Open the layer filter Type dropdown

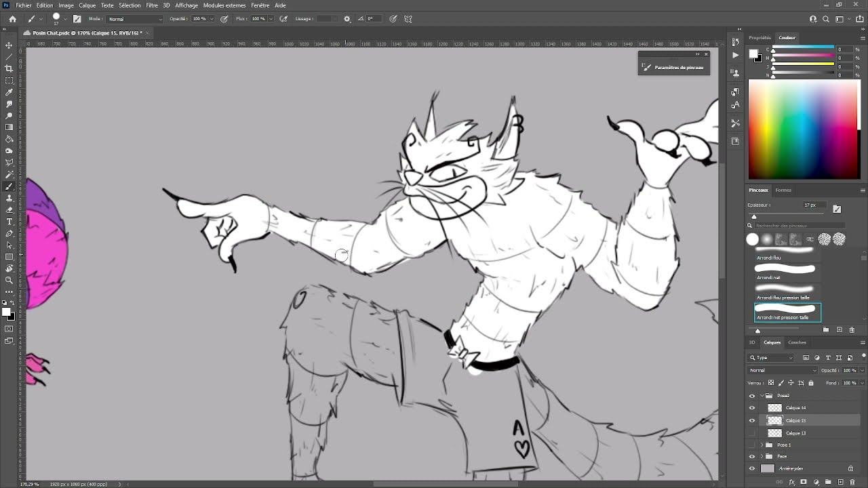pos(772,358)
